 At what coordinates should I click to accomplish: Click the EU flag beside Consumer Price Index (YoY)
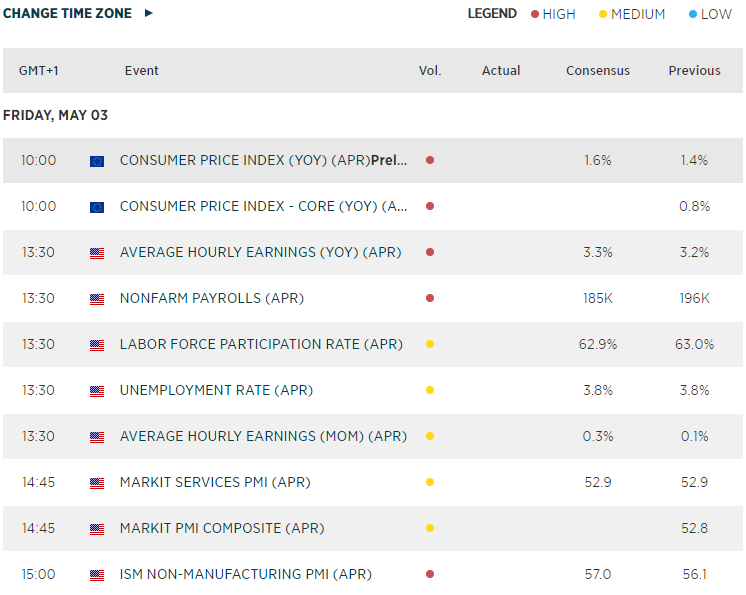coord(97,161)
